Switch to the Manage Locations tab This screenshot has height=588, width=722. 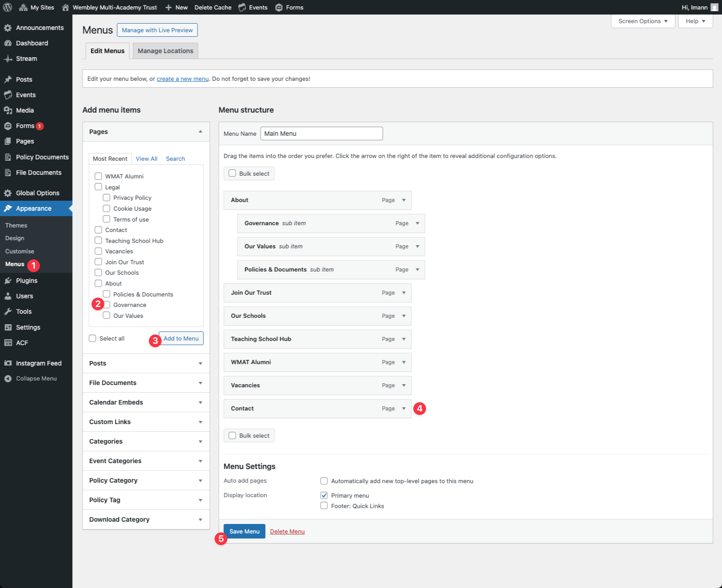pyautogui.click(x=165, y=51)
